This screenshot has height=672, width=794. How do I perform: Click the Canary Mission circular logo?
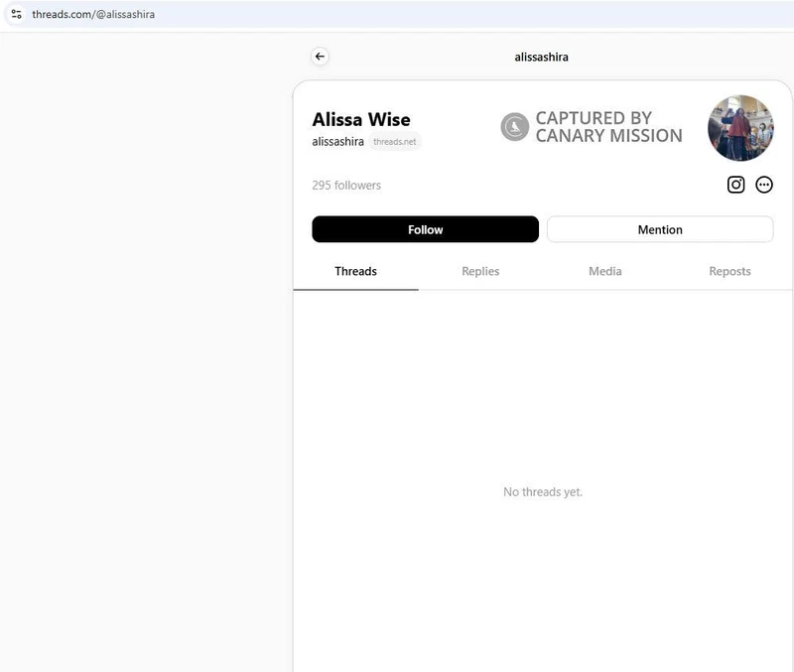(514, 127)
